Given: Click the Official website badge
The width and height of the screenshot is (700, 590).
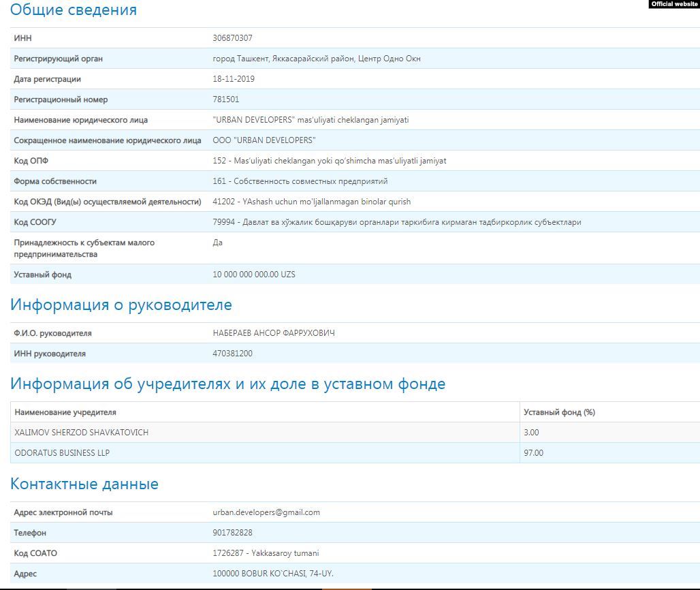Looking at the screenshot, I should point(673,4).
